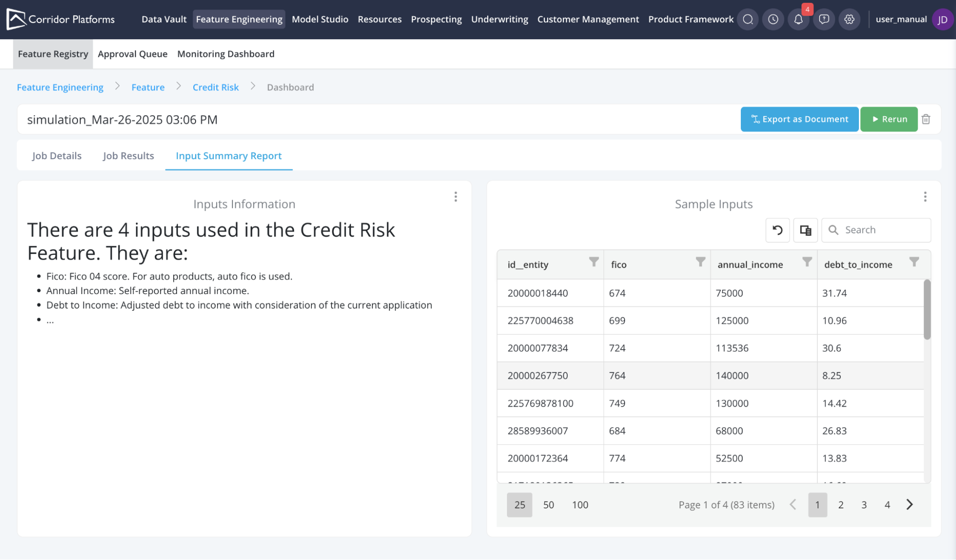956x560 pixels.
Task: Filter the id__entity column
Action: [594, 262]
